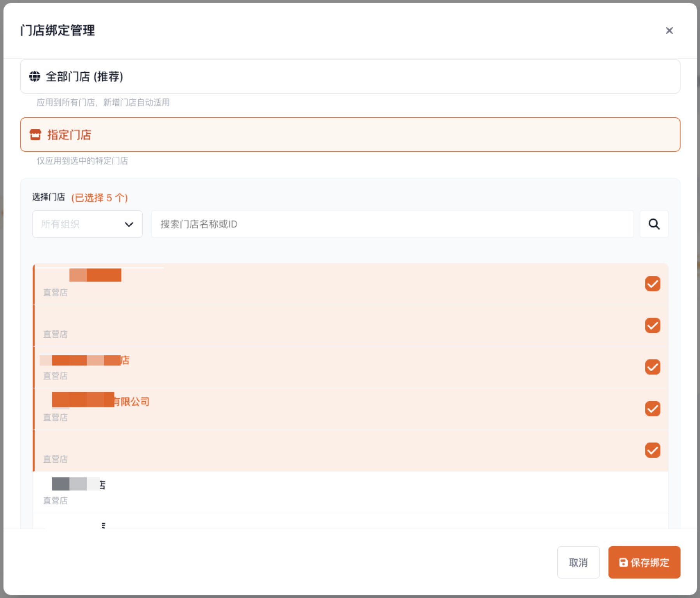Uncheck the fifth selected store checkbox
Viewport: 700px width, 598px height.
652,450
